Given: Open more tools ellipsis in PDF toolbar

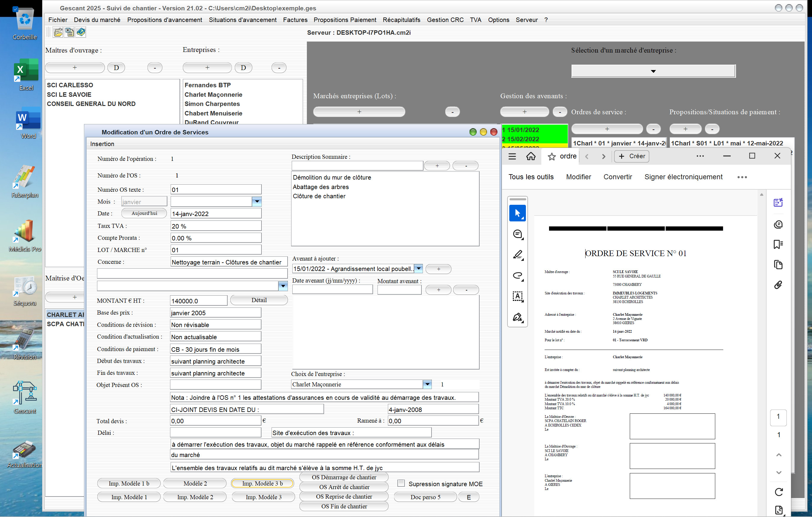Looking at the screenshot, I should click(x=742, y=177).
